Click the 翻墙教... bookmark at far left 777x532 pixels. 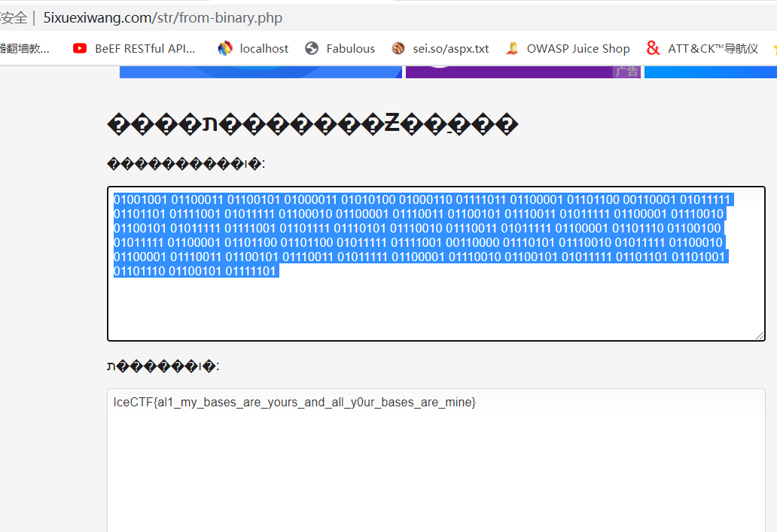tap(25, 49)
